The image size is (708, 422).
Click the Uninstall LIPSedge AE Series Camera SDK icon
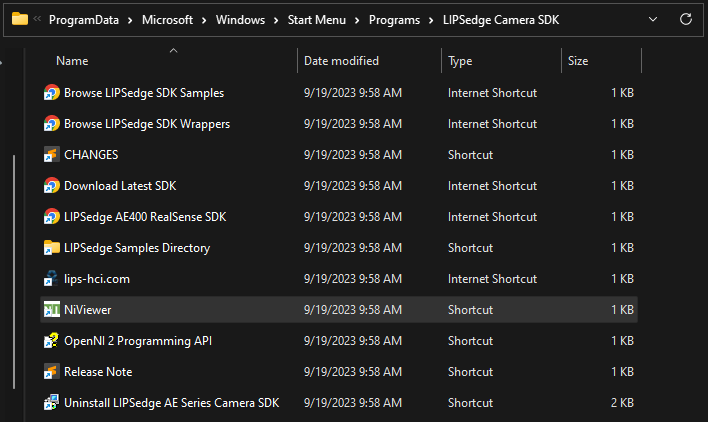pyautogui.click(x=51, y=403)
